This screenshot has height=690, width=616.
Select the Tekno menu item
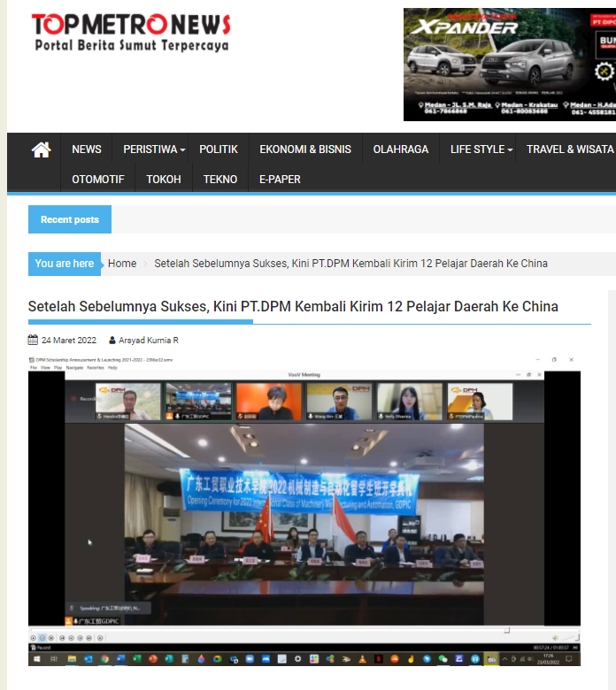point(220,179)
